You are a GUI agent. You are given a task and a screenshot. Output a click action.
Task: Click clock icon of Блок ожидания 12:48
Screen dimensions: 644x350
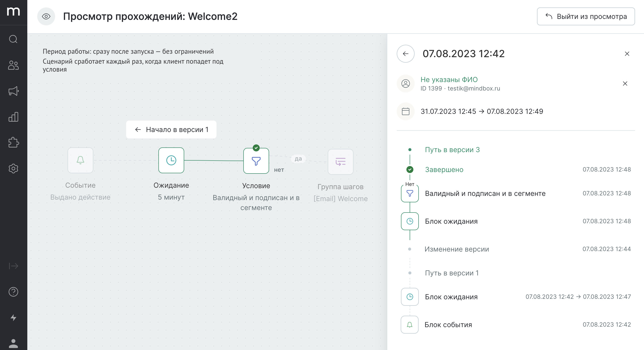tap(410, 221)
